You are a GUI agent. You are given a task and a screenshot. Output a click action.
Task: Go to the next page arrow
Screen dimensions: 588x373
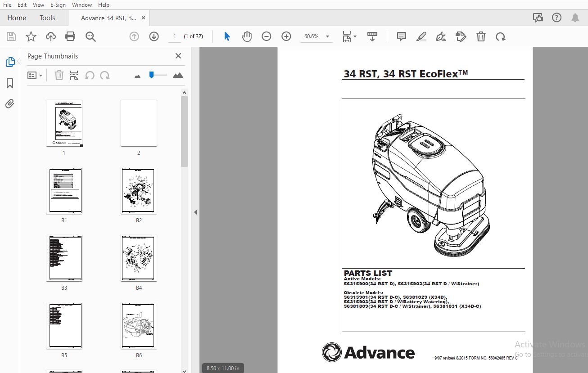tap(154, 36)
